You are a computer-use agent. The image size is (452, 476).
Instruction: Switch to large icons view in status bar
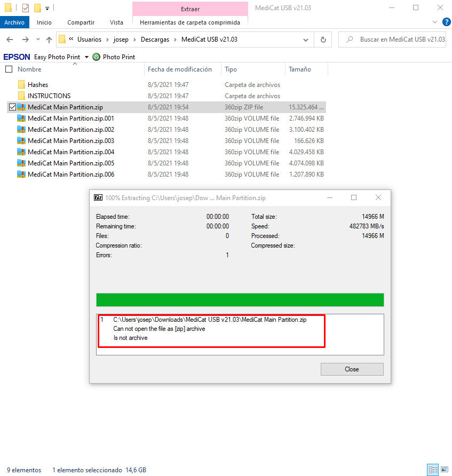click(445, 470)
